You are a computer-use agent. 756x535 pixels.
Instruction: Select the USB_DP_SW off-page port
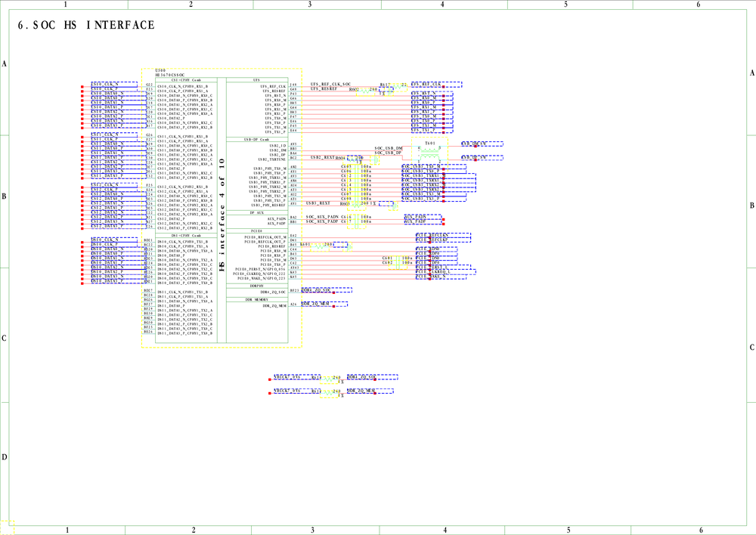click(x=482, y=158)
